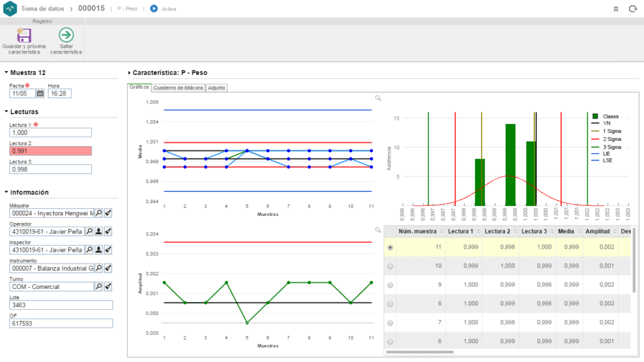Image resolution: width=644 pixels, height=362 pixels.
Task: Click the horizontal scrollbar under the samples table
Action: tap(419, 352)
